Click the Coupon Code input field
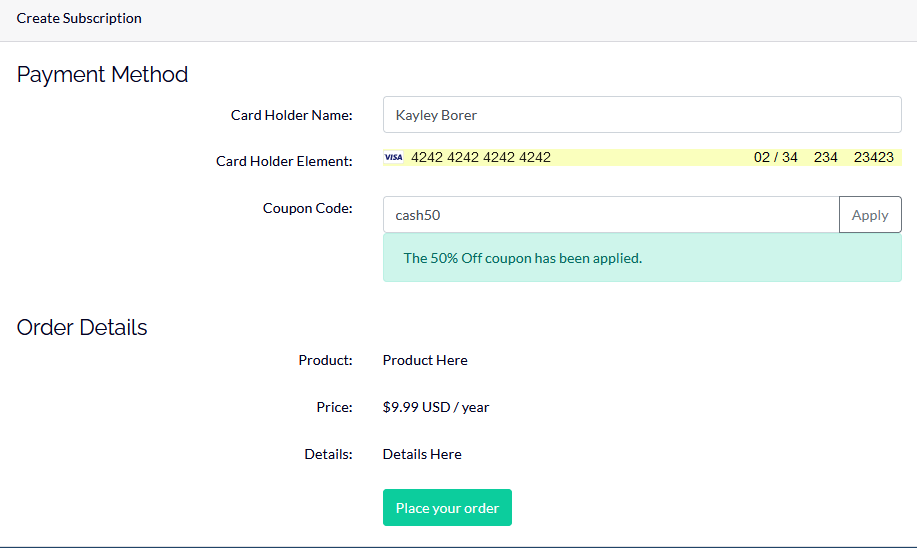 pyautogui.click(x=611, y=215)
